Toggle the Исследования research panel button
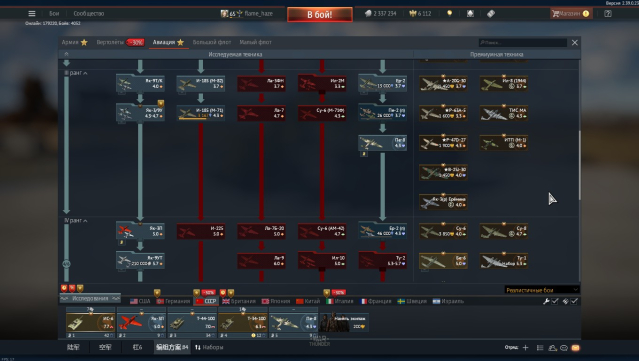The width and height of the screenshot is (639, 361). (x=90, y=299)
